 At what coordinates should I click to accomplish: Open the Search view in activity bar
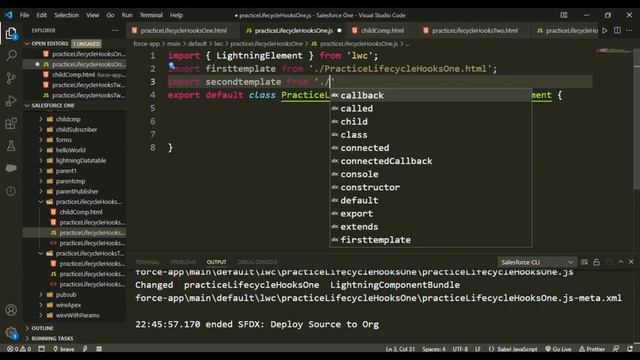point(11,55)
